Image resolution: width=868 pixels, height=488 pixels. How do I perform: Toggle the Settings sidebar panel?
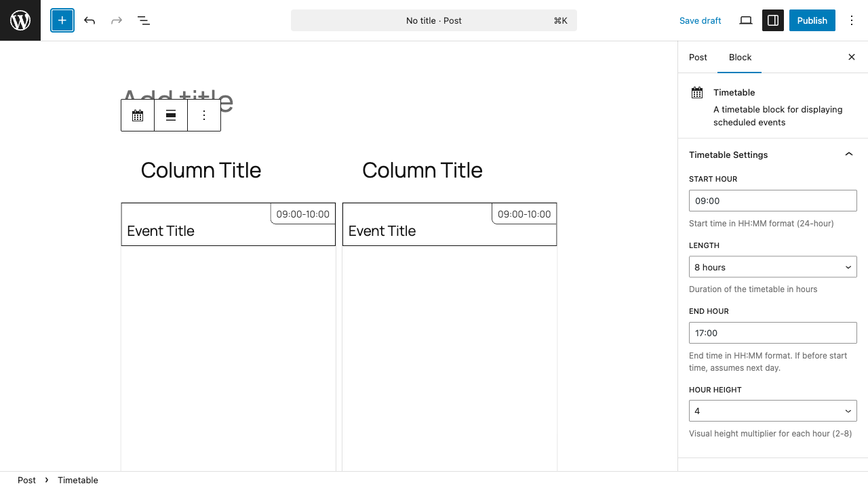click(773, 20)
